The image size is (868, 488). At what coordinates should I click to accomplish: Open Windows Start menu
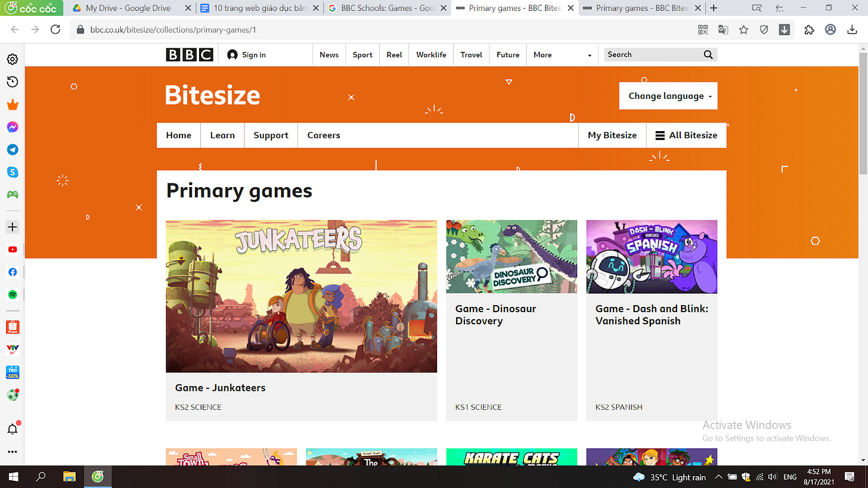(x=13, y=477)
